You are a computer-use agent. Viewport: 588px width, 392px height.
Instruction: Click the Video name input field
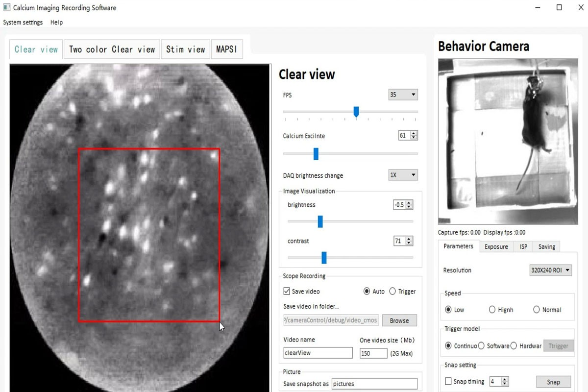(318, 353)
